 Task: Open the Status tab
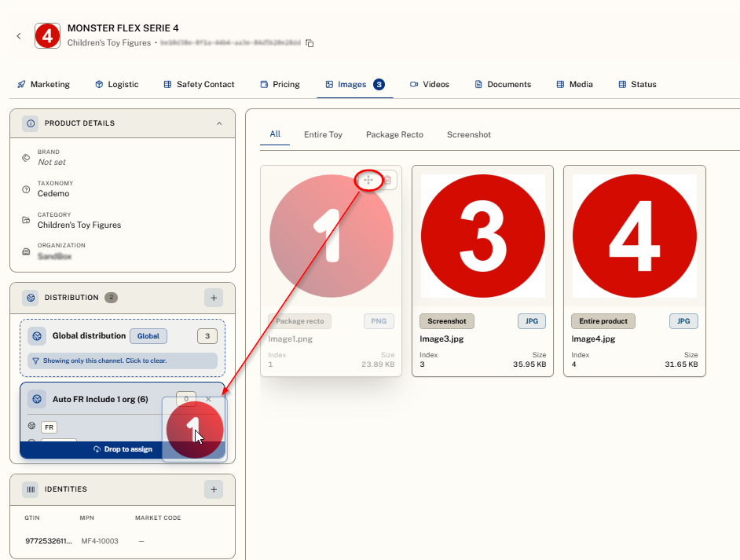pos(637,85)
